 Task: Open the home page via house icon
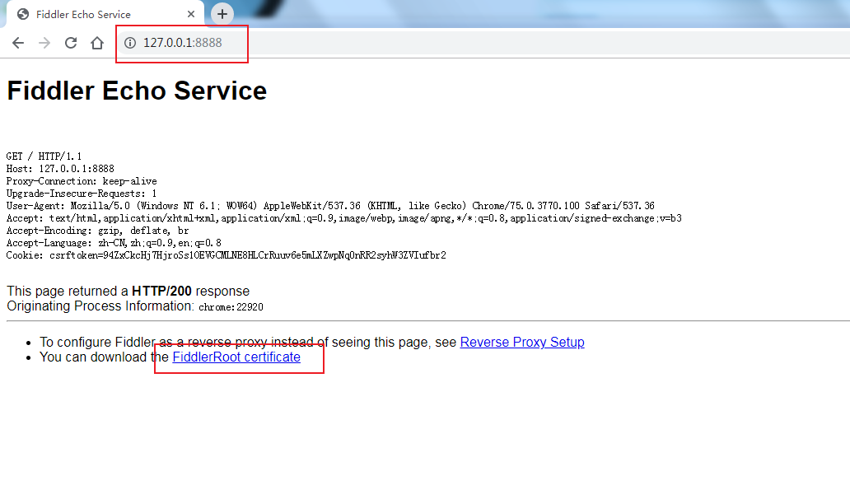(x=97, y=43)
